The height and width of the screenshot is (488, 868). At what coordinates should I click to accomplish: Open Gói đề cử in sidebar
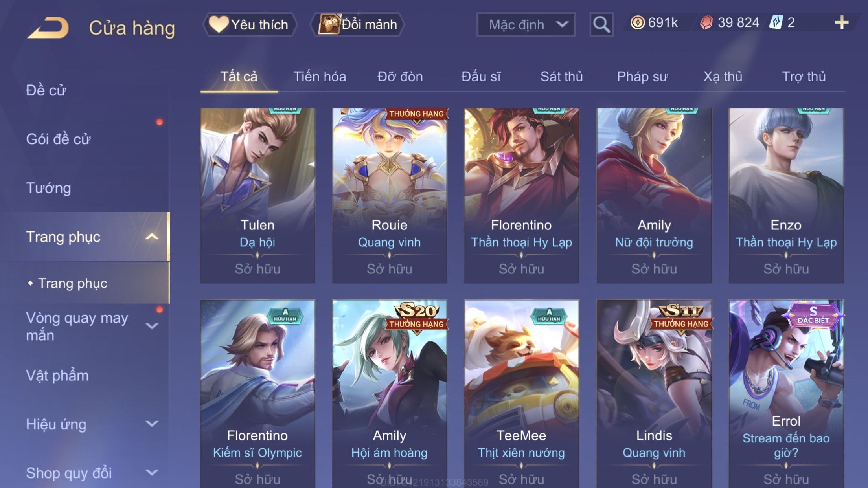pyautogui.click(x=58, y=139)
